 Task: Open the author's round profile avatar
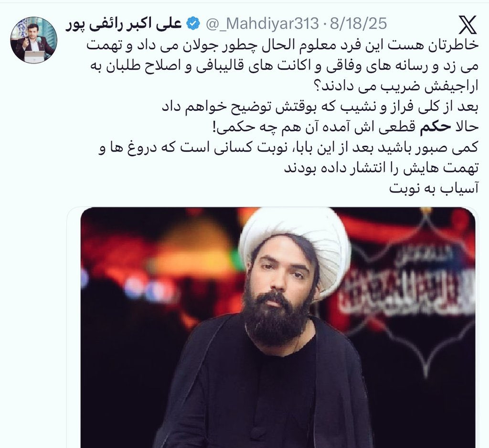[34, 40]
